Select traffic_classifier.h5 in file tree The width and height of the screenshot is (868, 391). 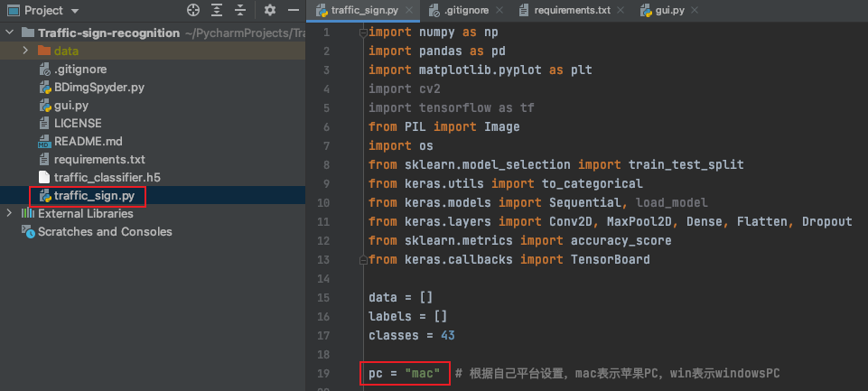click(x=107, y=178)
